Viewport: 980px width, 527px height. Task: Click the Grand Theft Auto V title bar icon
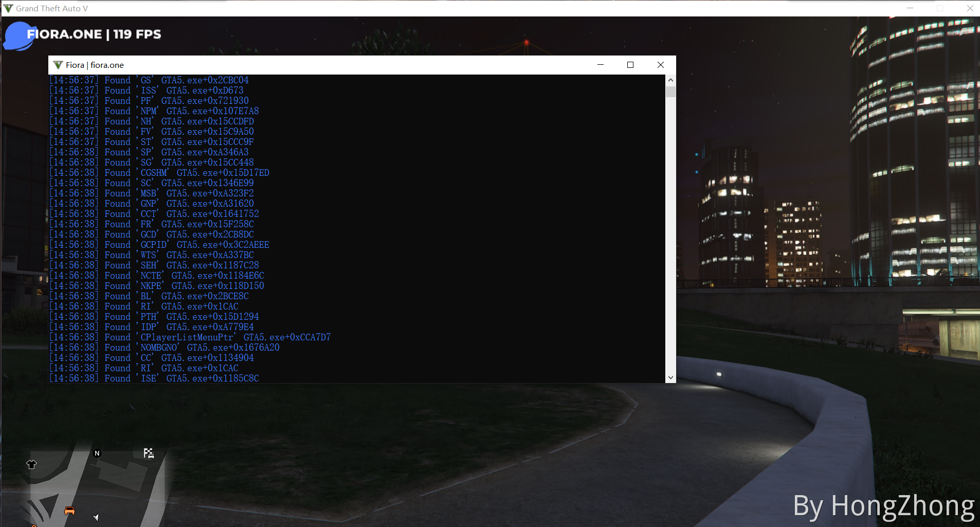click(8, 8)
